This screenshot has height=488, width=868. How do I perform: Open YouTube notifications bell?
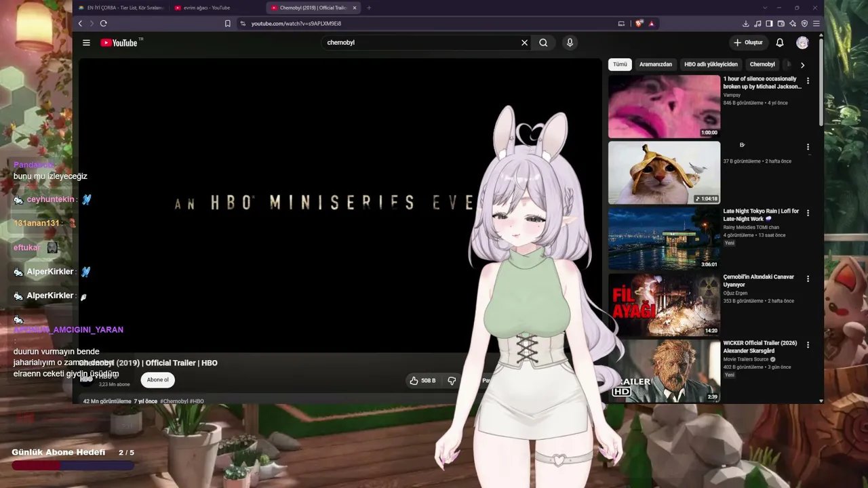[x=780, y=43]
